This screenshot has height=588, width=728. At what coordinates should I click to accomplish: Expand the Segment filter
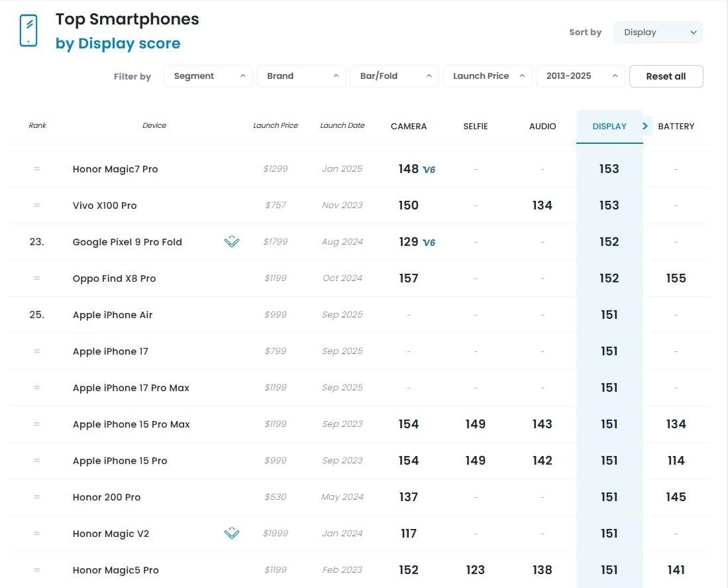tap(208, 76)
